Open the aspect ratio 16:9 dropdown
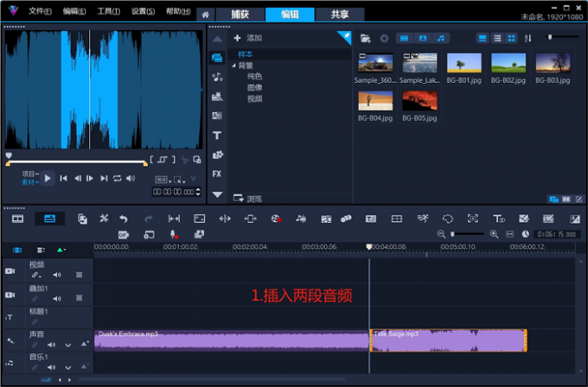The height and width of the screenshot is (387, 588). pyautogui.click(x=163, y=181)
